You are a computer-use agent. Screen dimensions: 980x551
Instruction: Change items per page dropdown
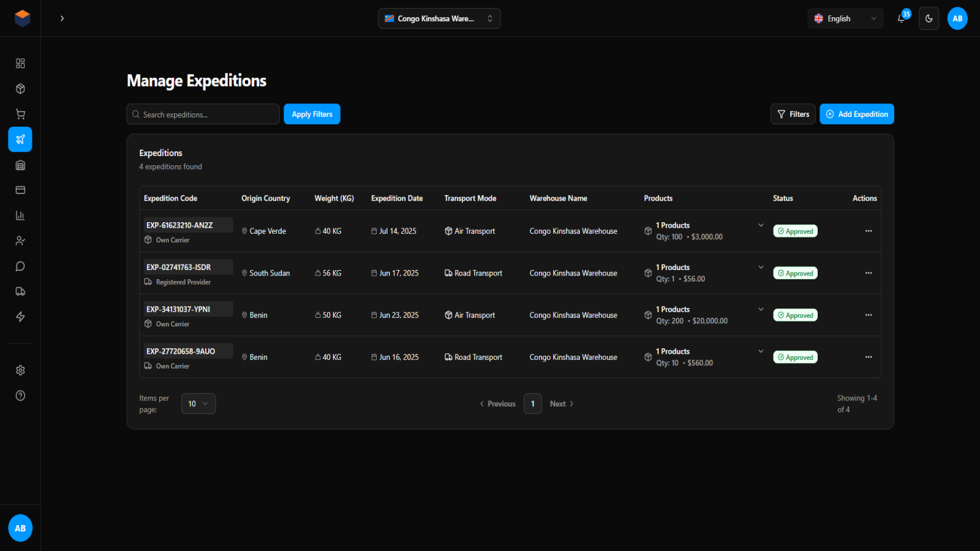coord(198,403)
